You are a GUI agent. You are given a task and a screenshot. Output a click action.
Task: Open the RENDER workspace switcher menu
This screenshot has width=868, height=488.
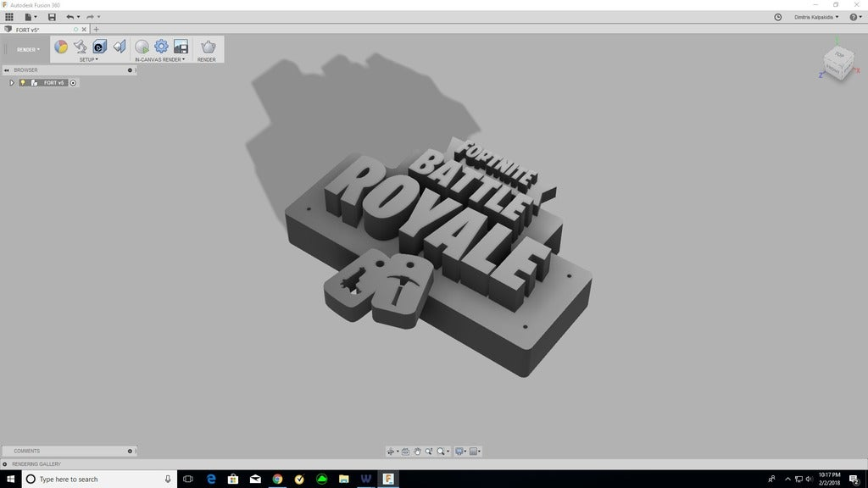click(28, 49)
